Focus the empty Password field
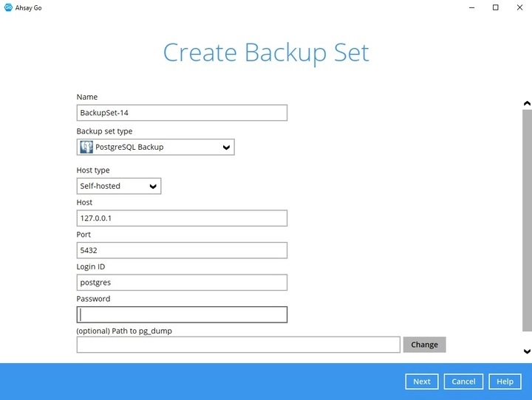532x400 pixels. (182, 314)
